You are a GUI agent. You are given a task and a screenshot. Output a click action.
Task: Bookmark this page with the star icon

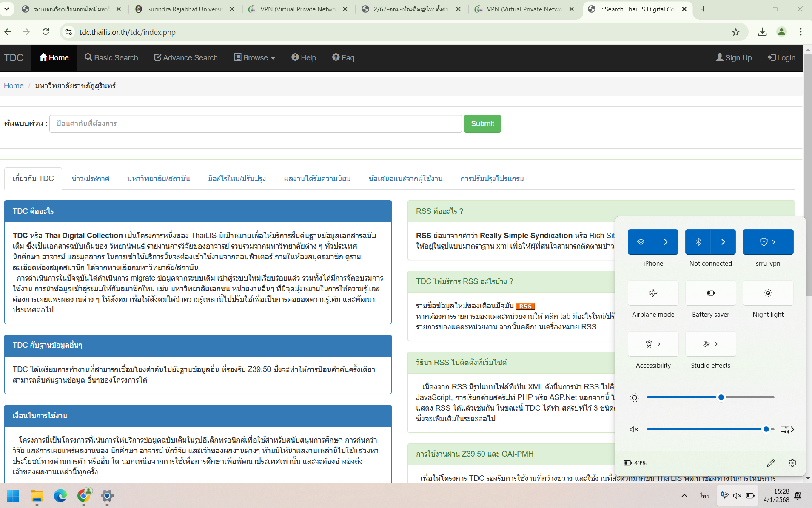(x=736, y=32)
